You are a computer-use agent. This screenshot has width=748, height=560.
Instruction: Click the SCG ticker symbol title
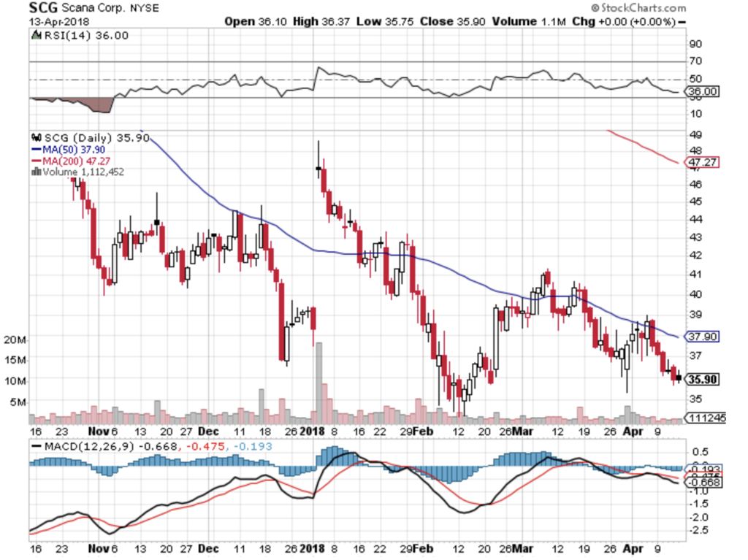(x=43, y=7)
